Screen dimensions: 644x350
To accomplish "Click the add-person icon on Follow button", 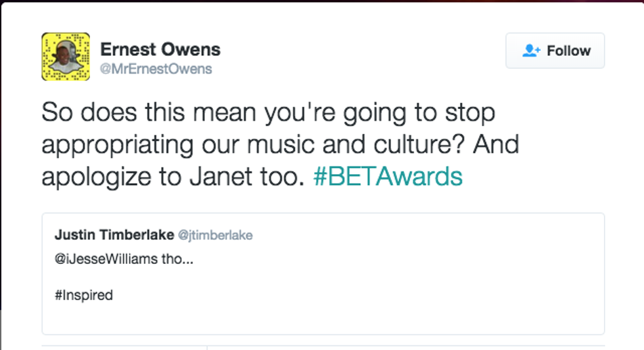I will pyautogui.click(x=531, y=51).
